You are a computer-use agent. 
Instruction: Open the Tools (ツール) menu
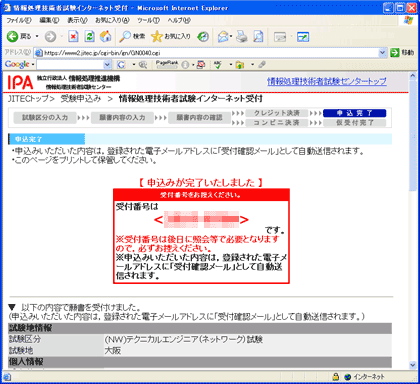point(149,20)
